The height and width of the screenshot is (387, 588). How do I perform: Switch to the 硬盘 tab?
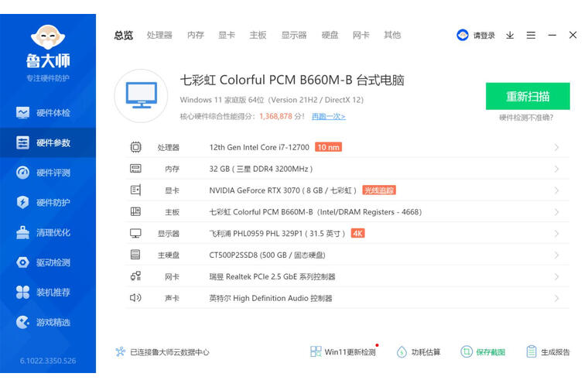click(330, 36)
